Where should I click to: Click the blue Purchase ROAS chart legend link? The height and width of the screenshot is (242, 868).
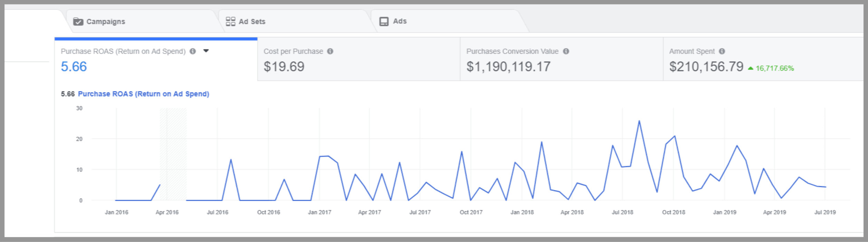click(x=143, y=94)
